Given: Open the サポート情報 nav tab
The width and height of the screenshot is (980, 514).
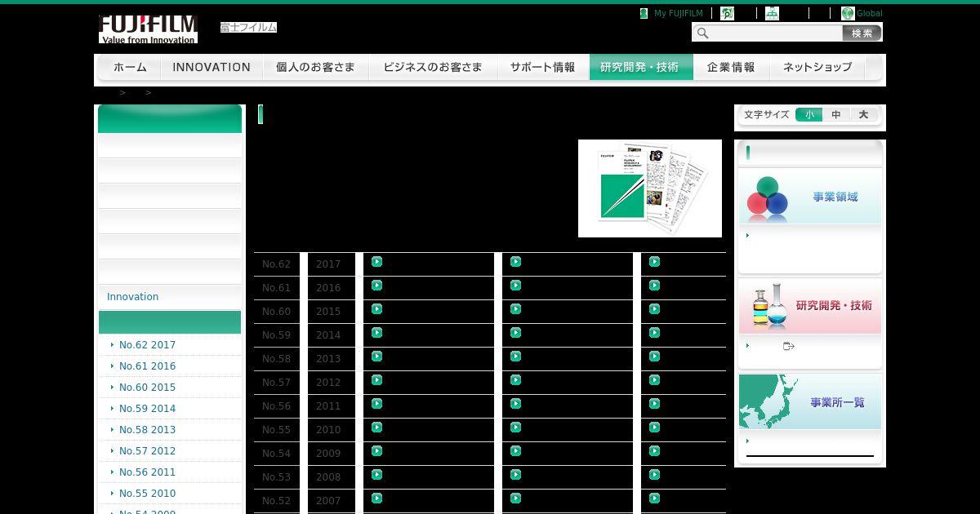Looking at the screenshot, I should pos(543,68).
